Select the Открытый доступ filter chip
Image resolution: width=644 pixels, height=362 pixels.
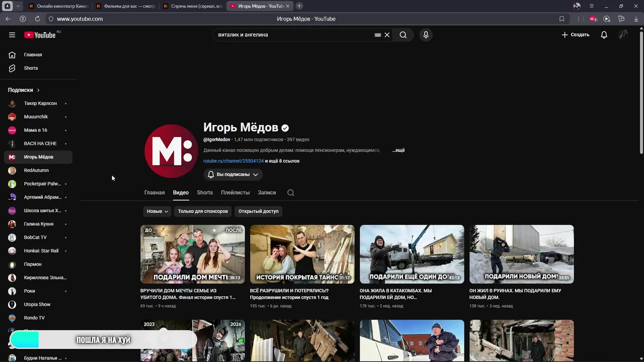(x=258, y=211)
